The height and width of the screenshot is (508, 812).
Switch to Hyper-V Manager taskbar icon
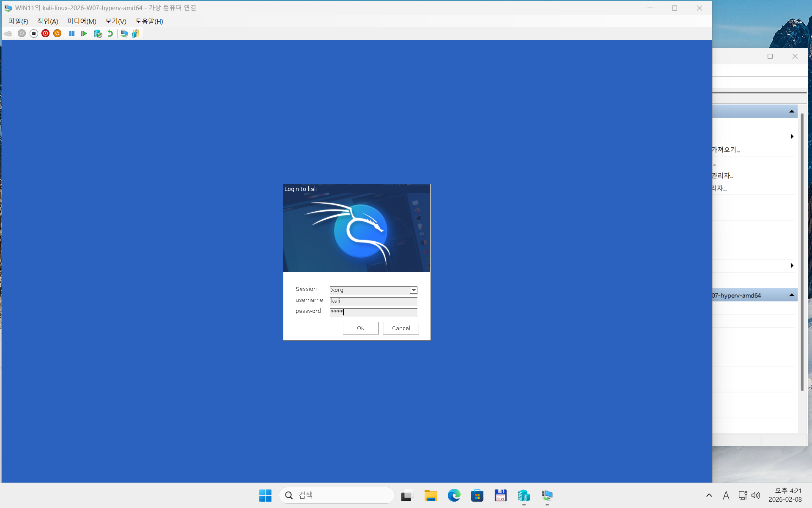[x=524, y=495]
